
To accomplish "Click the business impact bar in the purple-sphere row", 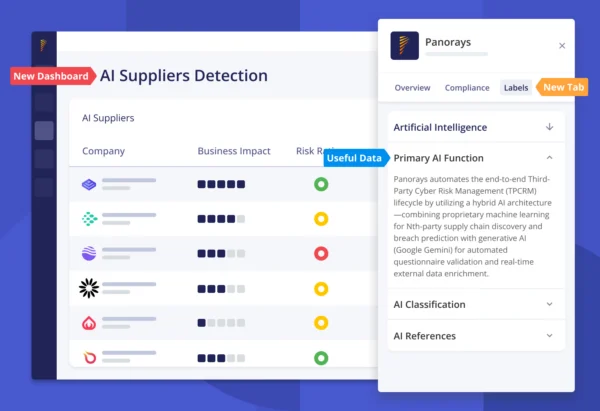I will (x=221, y=253).
